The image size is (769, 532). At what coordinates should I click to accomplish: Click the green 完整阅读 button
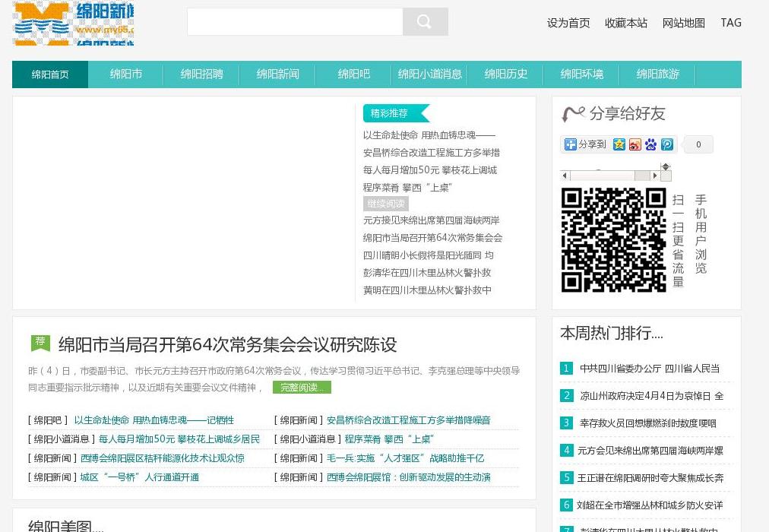point(302,388)
